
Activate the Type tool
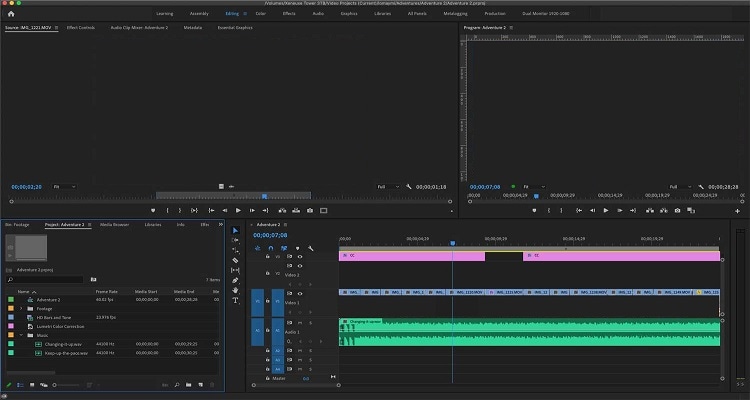tap(236, 300)
